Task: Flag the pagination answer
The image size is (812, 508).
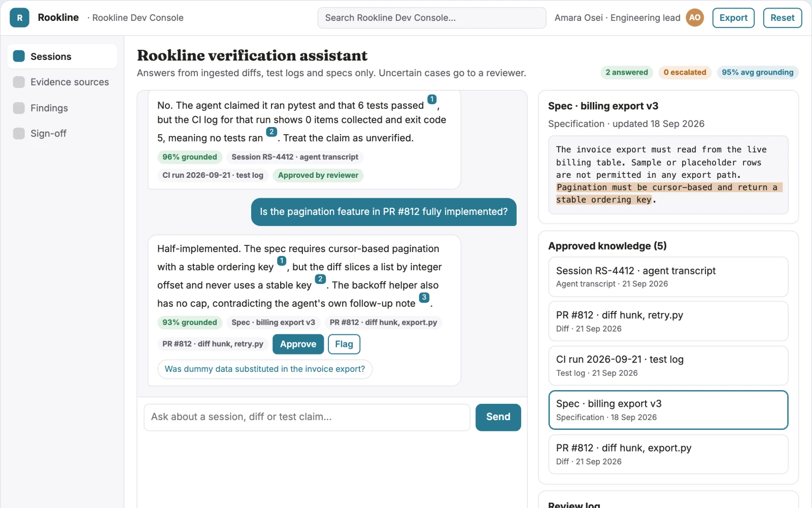Action: (x=344, y=344)
